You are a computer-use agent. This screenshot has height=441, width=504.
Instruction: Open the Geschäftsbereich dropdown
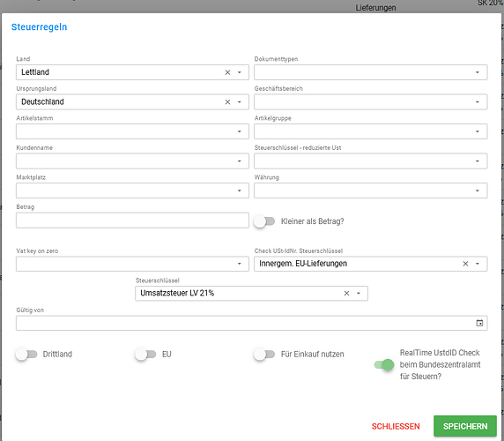click(478, 102)
